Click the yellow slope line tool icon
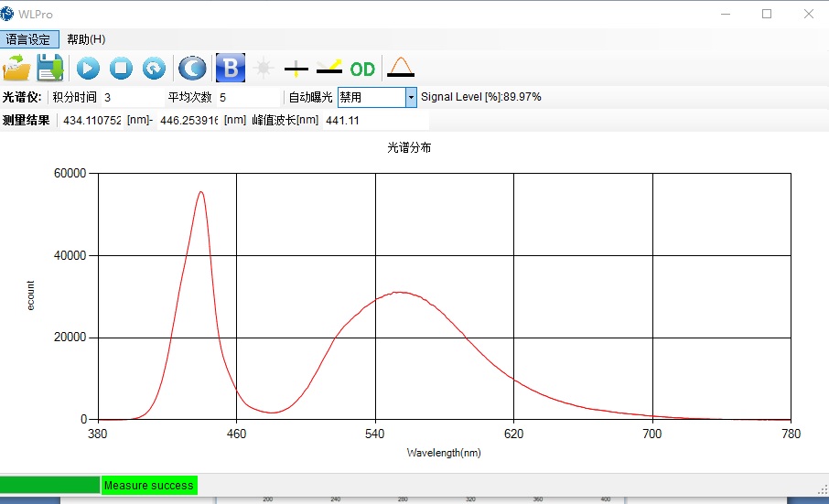829x504 pixels. point(329,68)
